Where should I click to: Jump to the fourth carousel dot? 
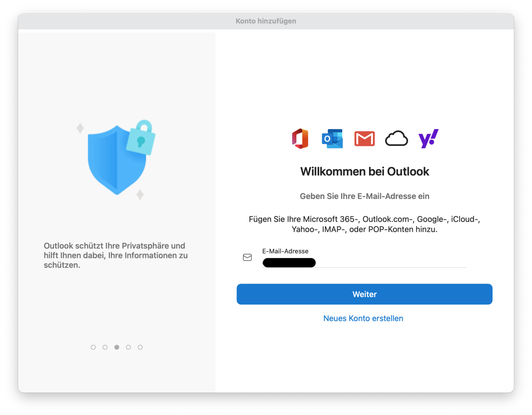coord(128,347)
